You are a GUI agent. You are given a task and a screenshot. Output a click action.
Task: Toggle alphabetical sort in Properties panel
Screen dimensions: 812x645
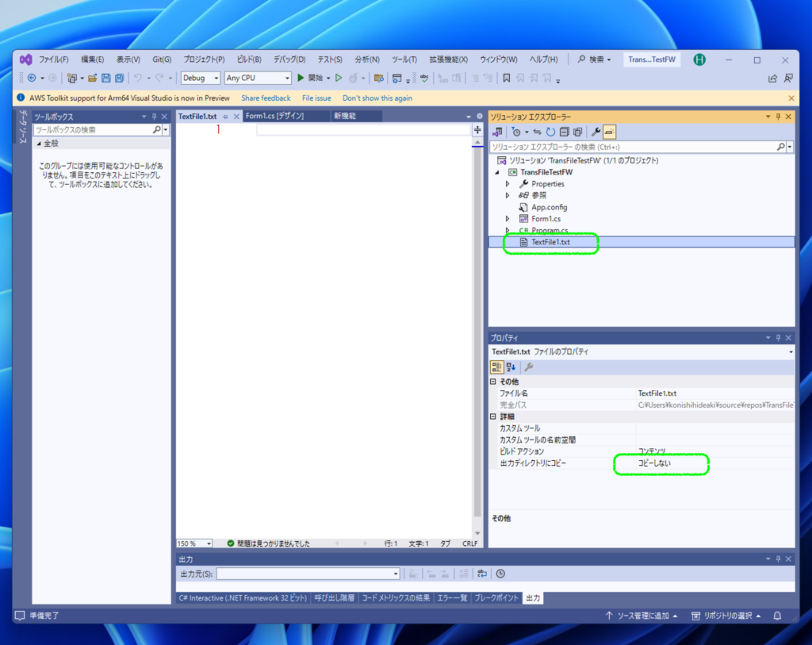(x=511, y=367)
